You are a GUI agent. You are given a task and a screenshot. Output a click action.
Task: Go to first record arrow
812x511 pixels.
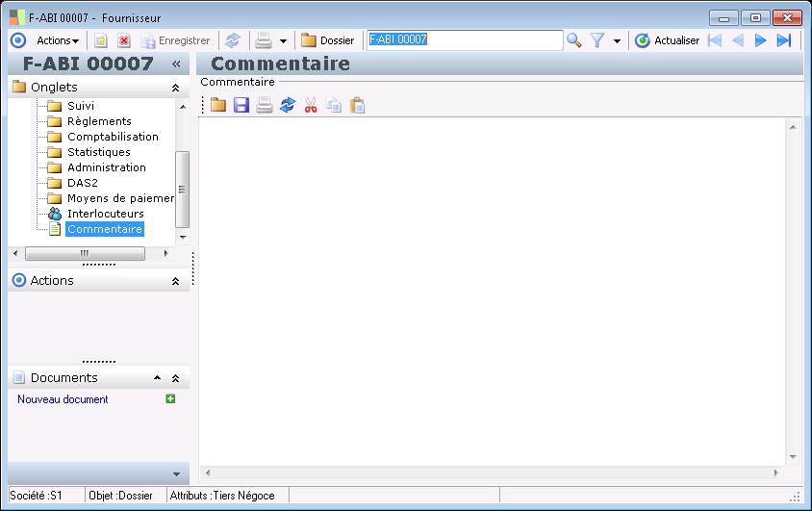(715, 40)
